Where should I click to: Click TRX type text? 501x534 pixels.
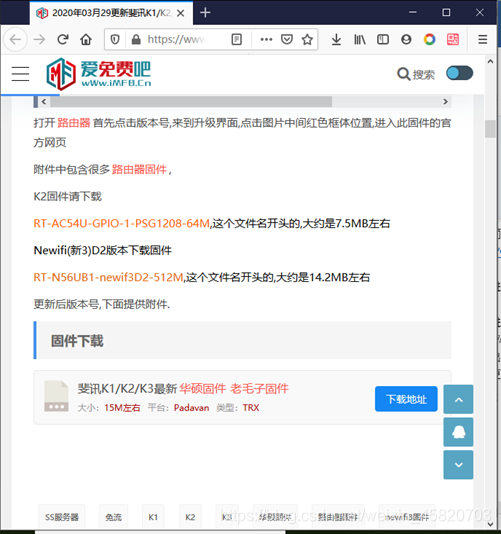(251, 408)
